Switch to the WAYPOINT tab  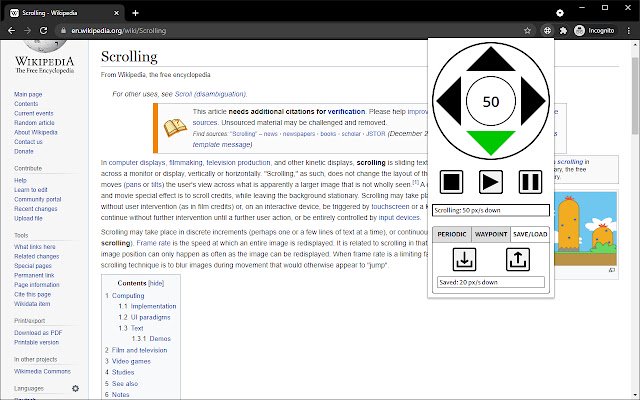[491, 234]
